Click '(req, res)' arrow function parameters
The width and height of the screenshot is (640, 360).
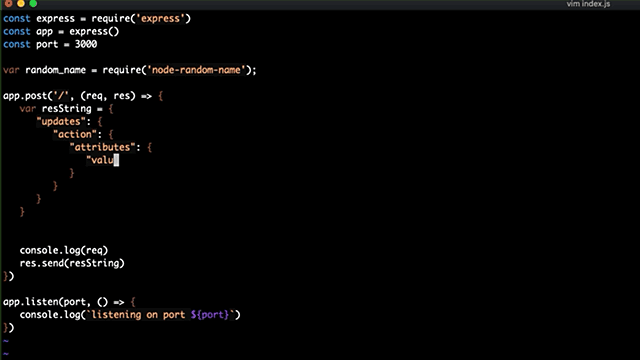108,96
